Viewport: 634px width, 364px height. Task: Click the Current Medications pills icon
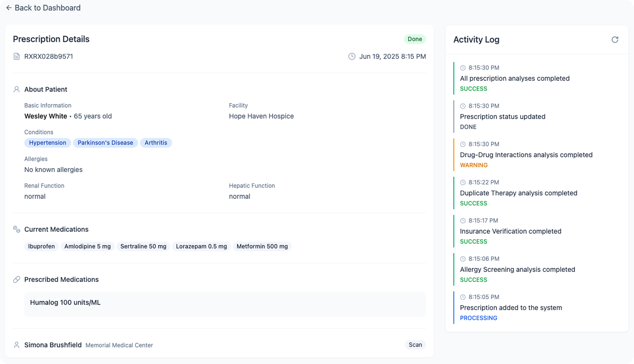16,229
